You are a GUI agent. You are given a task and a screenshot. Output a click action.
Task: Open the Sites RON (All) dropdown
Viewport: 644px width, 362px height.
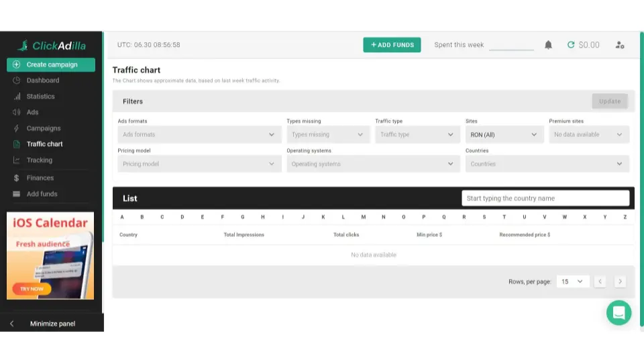[504, 135]
